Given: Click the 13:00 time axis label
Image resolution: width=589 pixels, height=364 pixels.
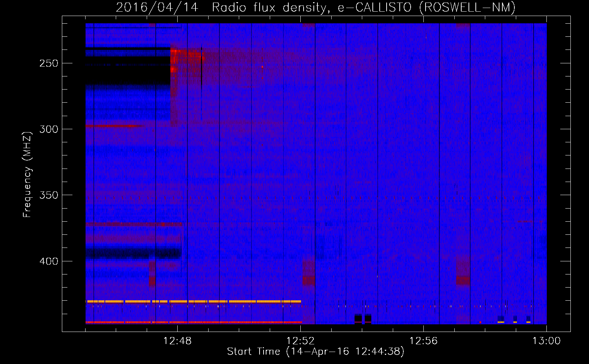Looking at the screenshot, I should (546, 341).
